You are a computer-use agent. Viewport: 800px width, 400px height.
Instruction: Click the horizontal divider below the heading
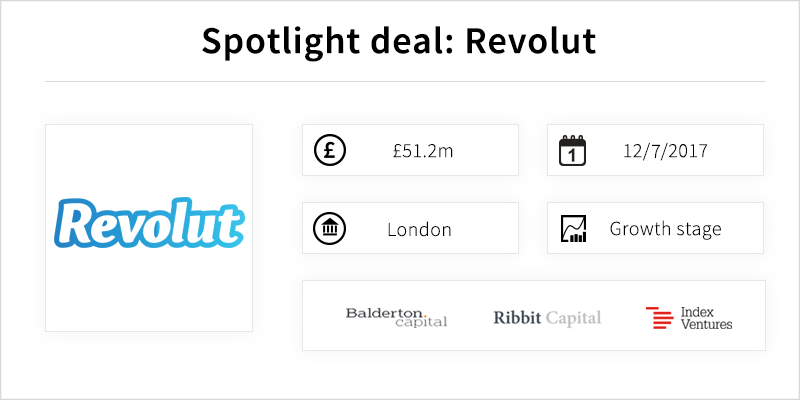pos(405,82)
